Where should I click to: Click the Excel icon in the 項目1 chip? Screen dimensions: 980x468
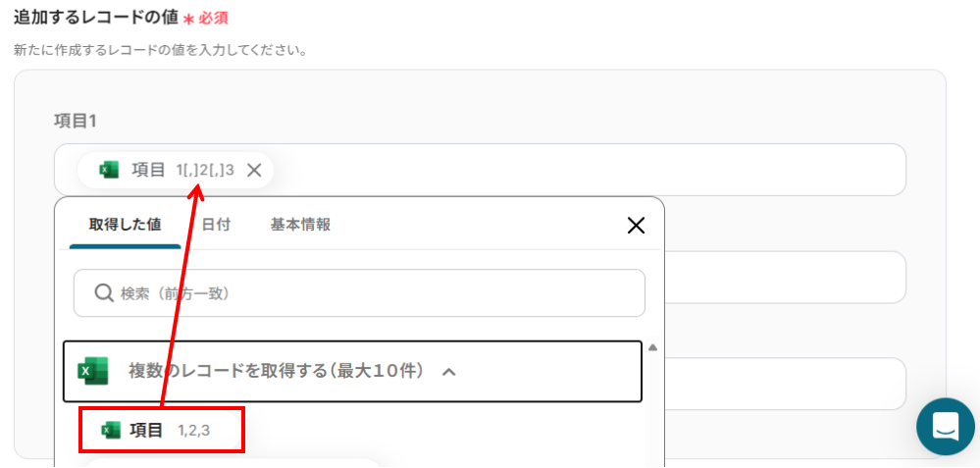click(109, 171)
